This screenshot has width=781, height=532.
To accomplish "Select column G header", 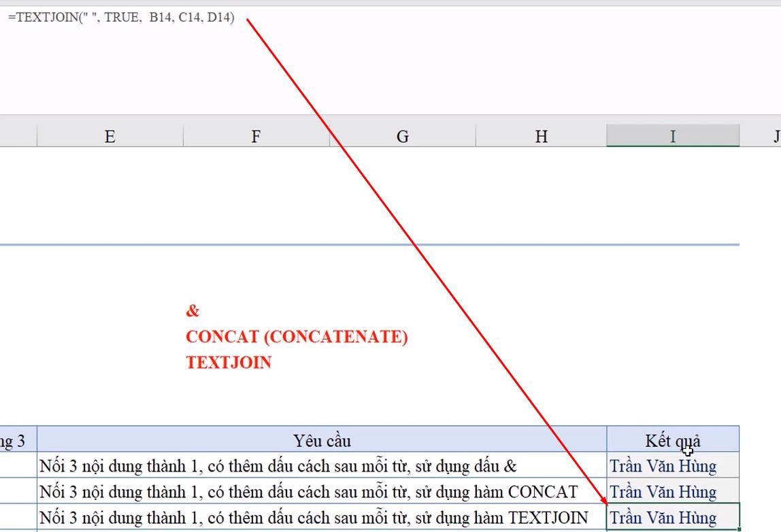I will [x=403, y=136].
